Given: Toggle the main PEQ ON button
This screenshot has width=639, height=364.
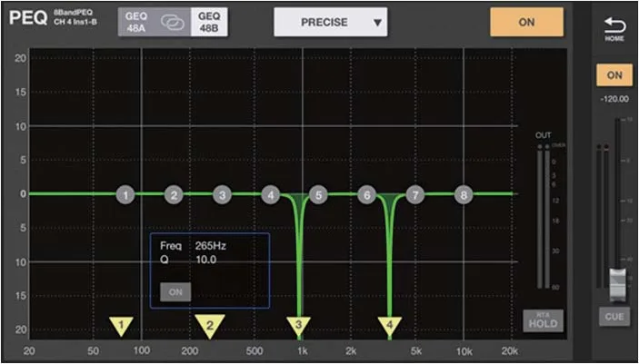Looking at the screenshot, I should click(526, 22).
